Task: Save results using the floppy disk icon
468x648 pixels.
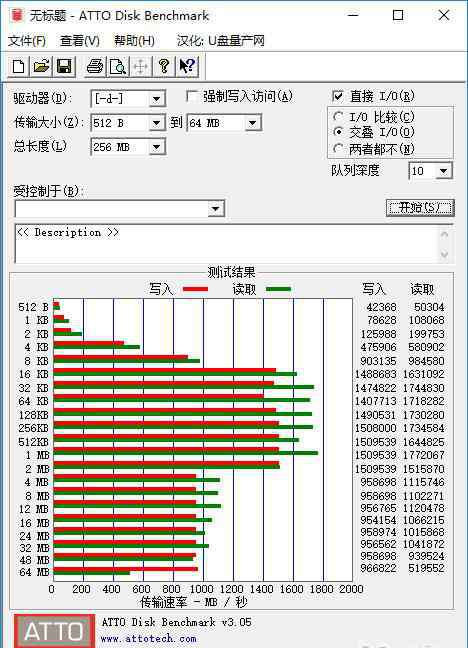Action: pyautogui.click(x=64, y=67)
